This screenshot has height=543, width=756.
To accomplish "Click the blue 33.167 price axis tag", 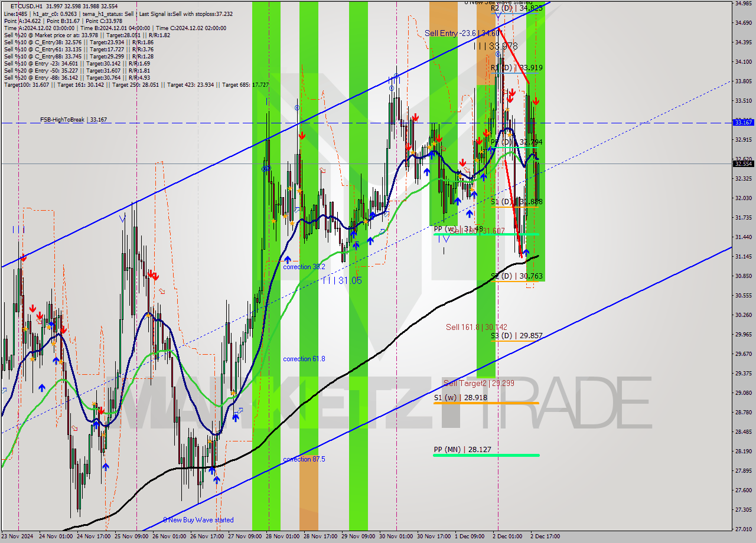I will pyautogui.click(x=744, y=122).
